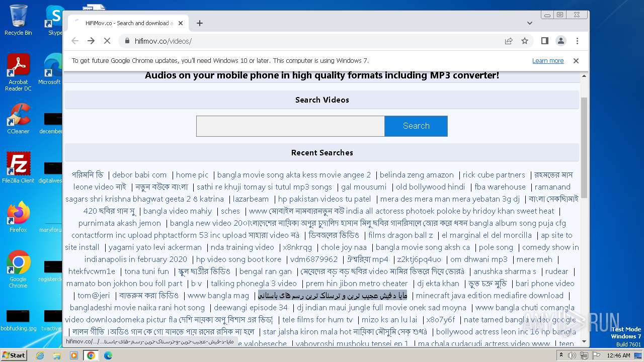
Task: Open 'yagami yato levi ackerman' link
Action: coord(155,247)
